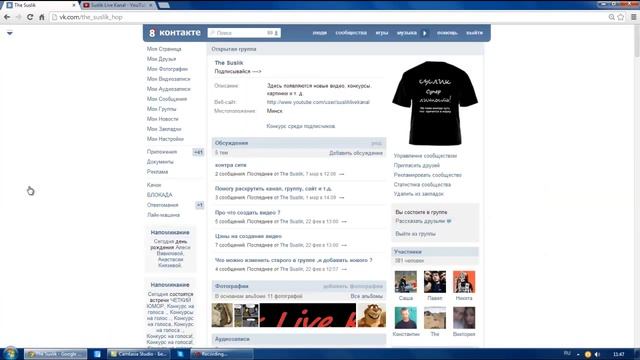Open Мои Сообщения in sidebar

(167, 99)
